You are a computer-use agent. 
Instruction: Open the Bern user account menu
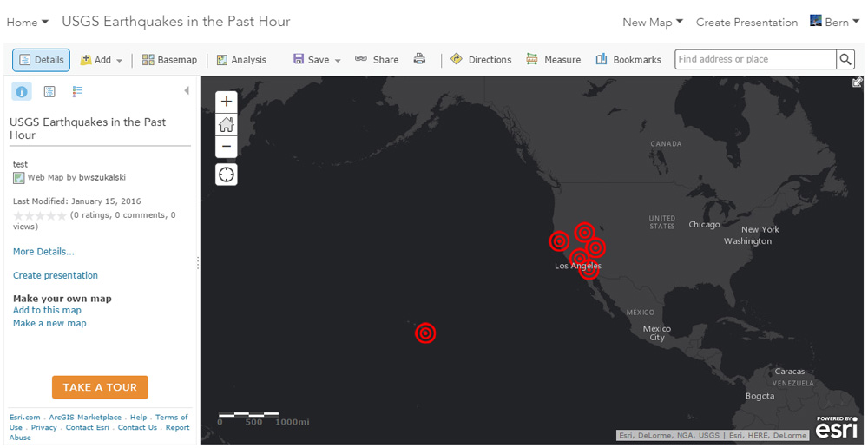[x=834, y=22]
